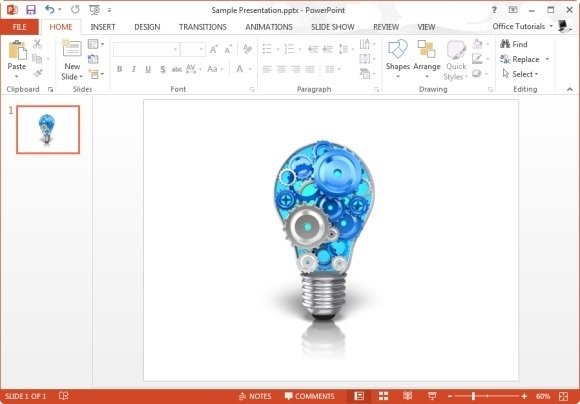This screenshot has height=404, width=580.
Task: Click Fit slide to window icon
Action: [564, 396]
